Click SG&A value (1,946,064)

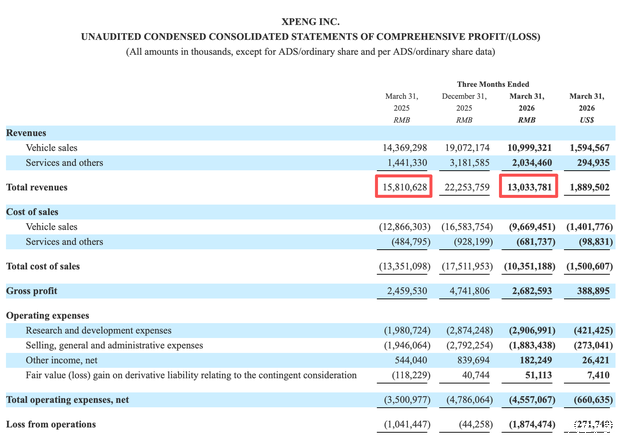pyautogui.click(x=407, y=346)
